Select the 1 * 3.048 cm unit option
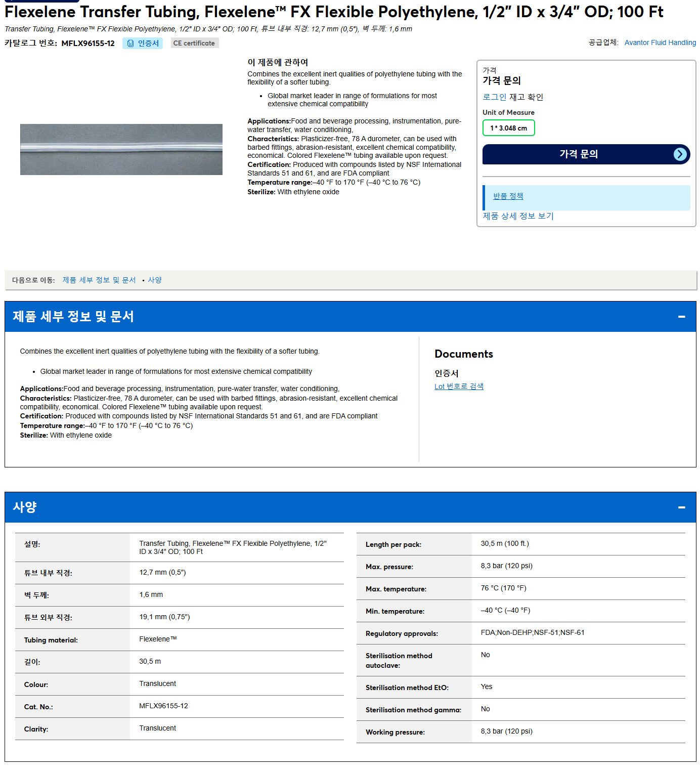 [508, 128]
